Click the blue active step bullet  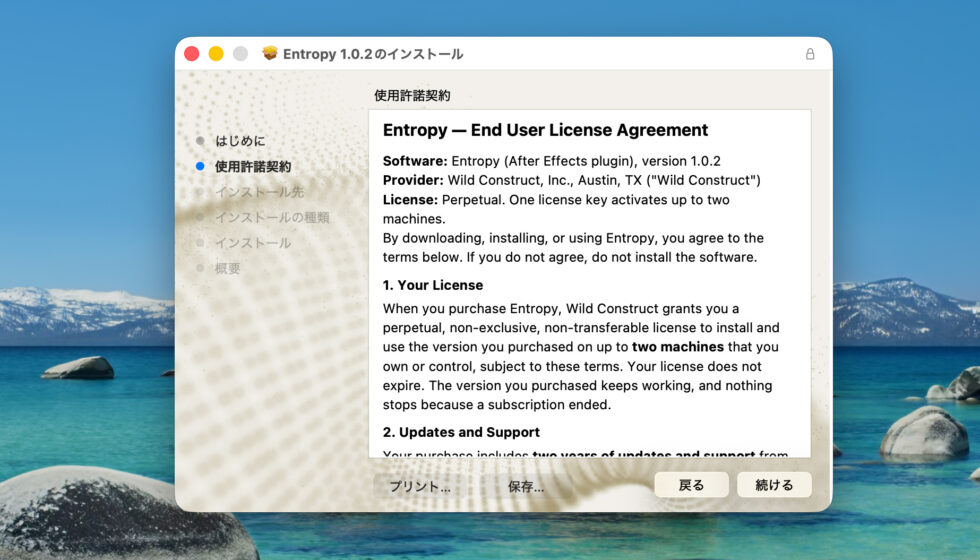click(200, 166)
